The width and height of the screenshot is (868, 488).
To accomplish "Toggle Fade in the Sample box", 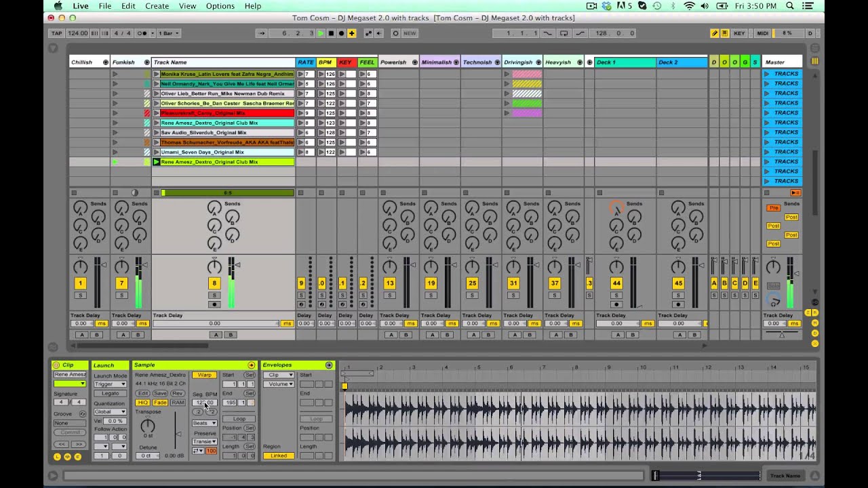I will (x=160, y=403).
